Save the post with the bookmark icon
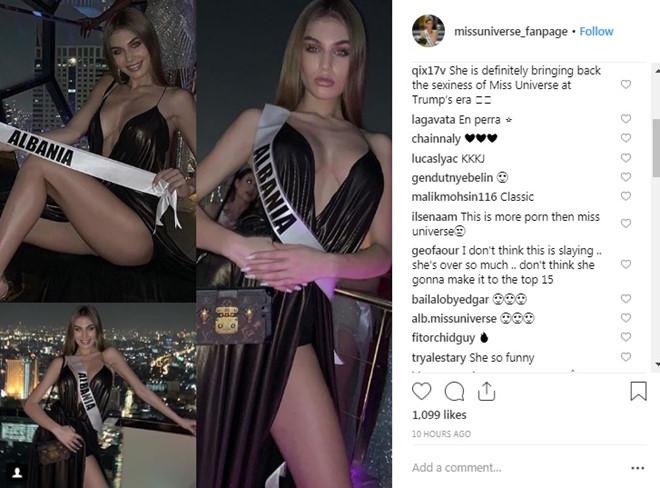Image resolution: width=660 pixels, height=488 pixels. tap(638, 391)
